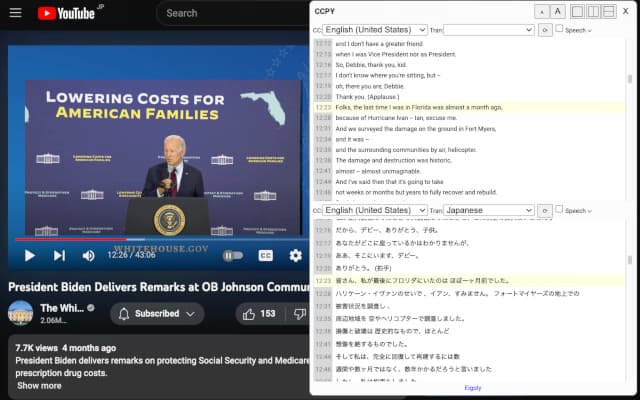Viewport: 640px width, 400px height.
Task: Click upper pane reload captions button
Action: [545, 30]
